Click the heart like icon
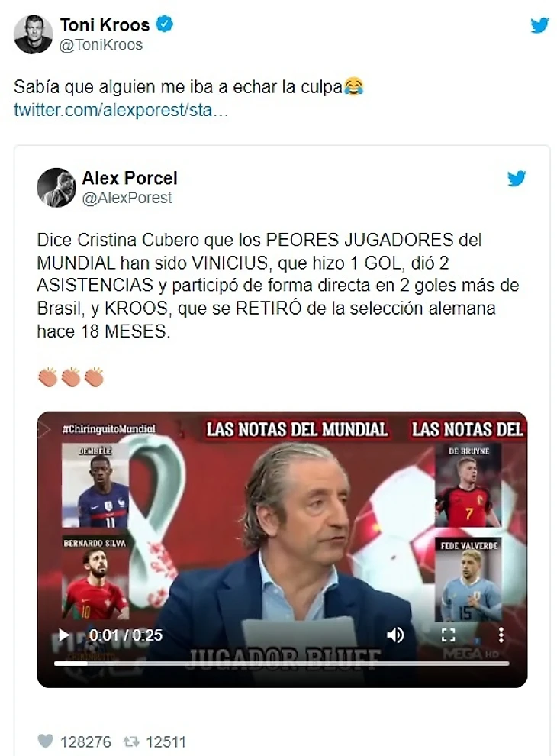Image resolution: width=557 pixels, height=756 pixels. click(45, 741)
